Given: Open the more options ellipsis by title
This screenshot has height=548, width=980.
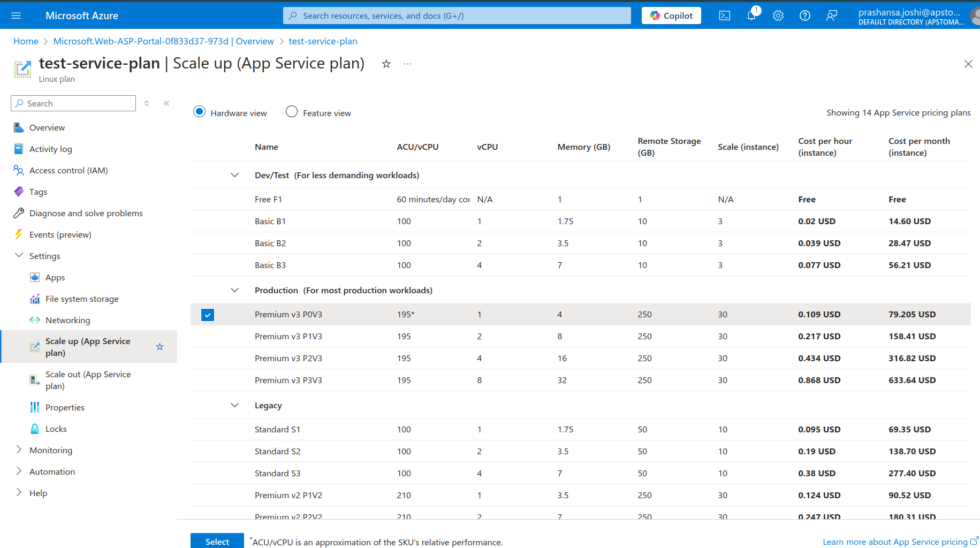Looking at the screenshot, I should pyautogui.click(x=408, y=64).
